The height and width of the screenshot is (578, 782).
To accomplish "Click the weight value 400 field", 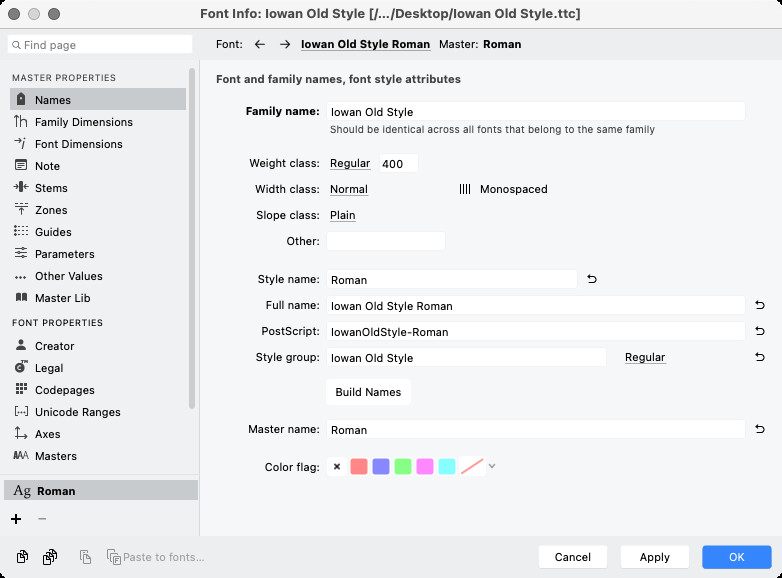I will pyautogui.click(x=398, y=164).
